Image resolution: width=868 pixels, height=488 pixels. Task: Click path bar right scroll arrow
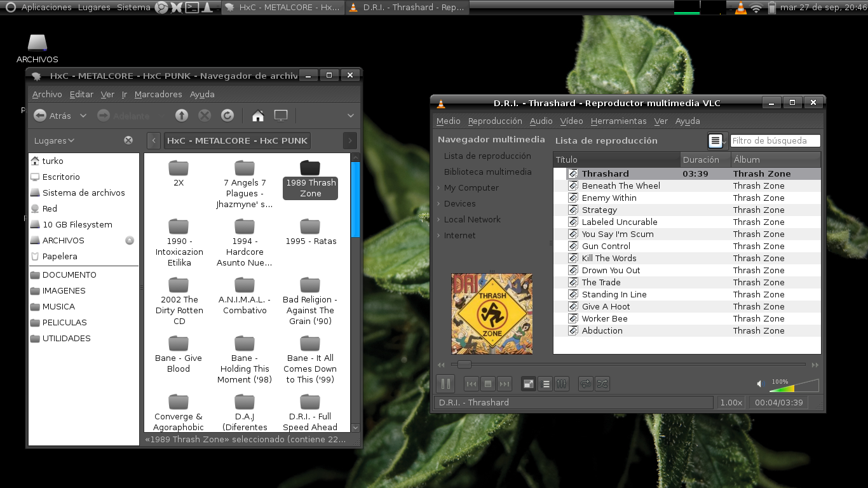click(x=349, y=140)
